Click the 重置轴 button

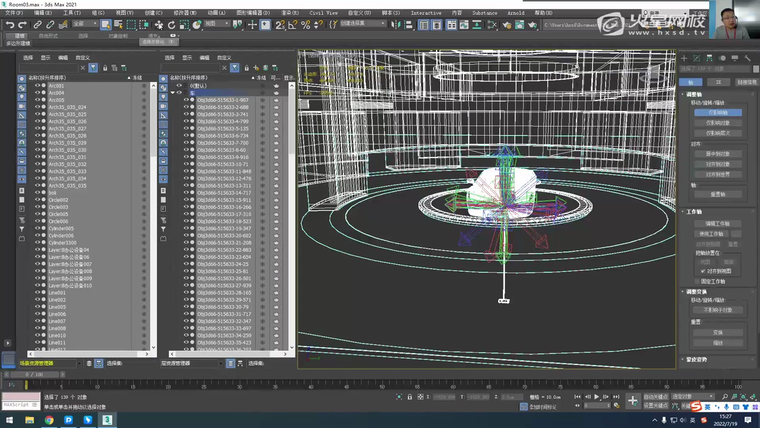point(717,194)
